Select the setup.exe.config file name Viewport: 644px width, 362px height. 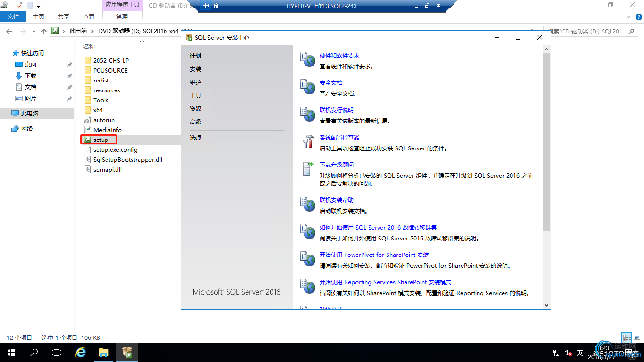point(116,150)
